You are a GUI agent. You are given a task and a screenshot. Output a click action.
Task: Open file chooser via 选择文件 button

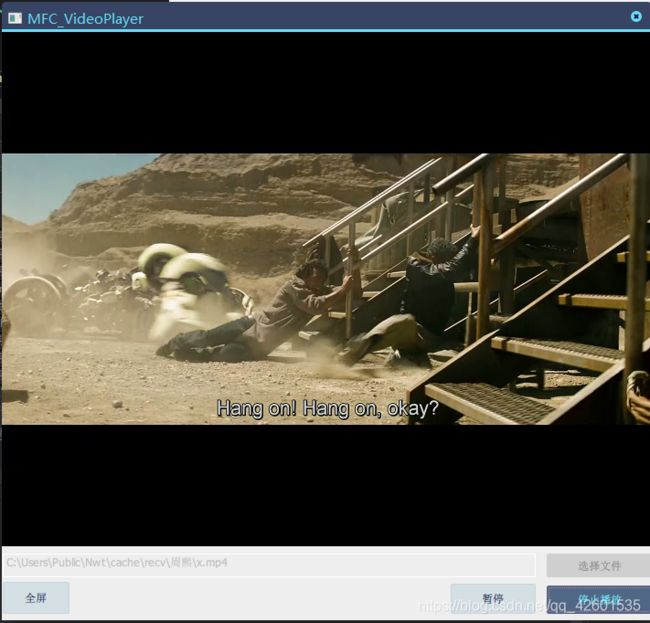point(598,565)
